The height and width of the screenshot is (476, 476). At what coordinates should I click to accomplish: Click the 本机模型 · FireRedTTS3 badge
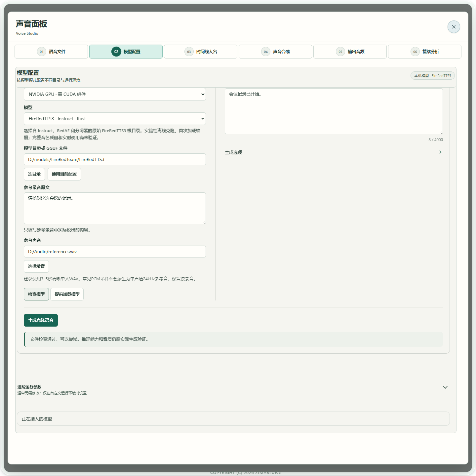(x=433, y=76)
